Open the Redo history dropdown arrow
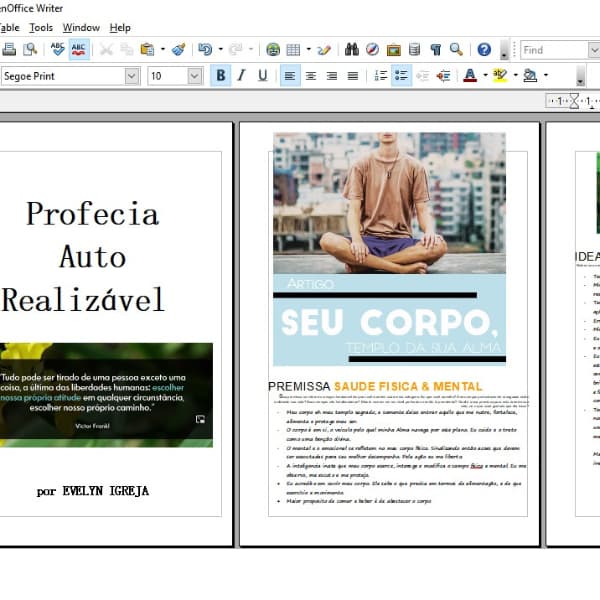The width and height of the screenshot is (600, 600). point(251,49)
